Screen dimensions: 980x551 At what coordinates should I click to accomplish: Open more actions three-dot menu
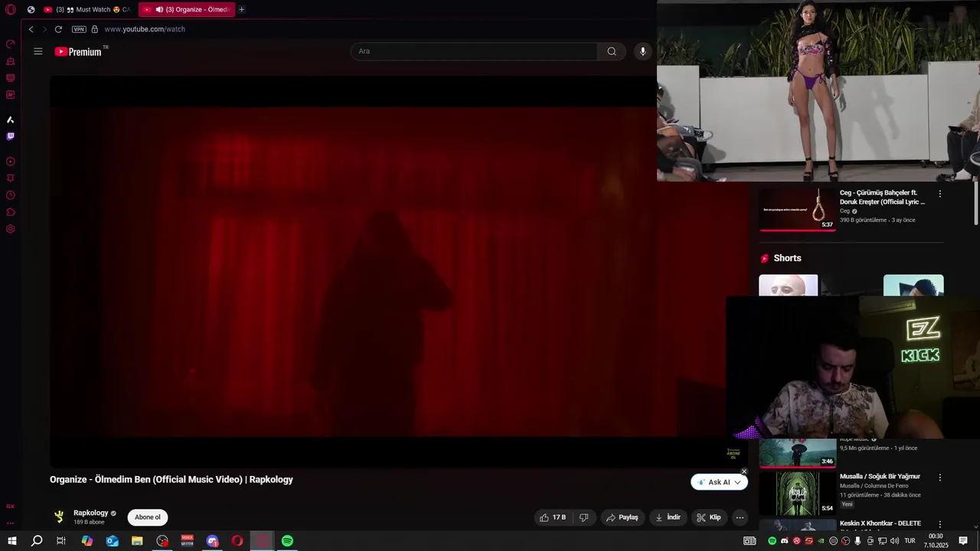tap(740, 517)
